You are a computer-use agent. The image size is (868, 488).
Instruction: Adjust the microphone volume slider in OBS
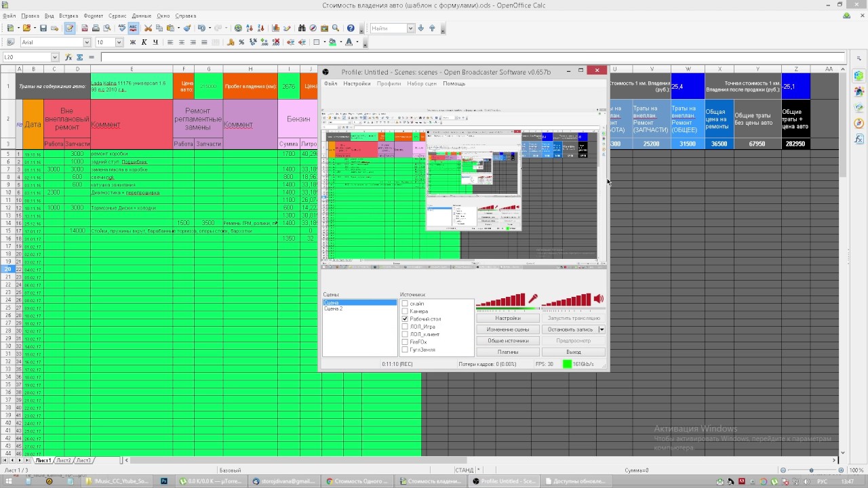click(501, 300)
